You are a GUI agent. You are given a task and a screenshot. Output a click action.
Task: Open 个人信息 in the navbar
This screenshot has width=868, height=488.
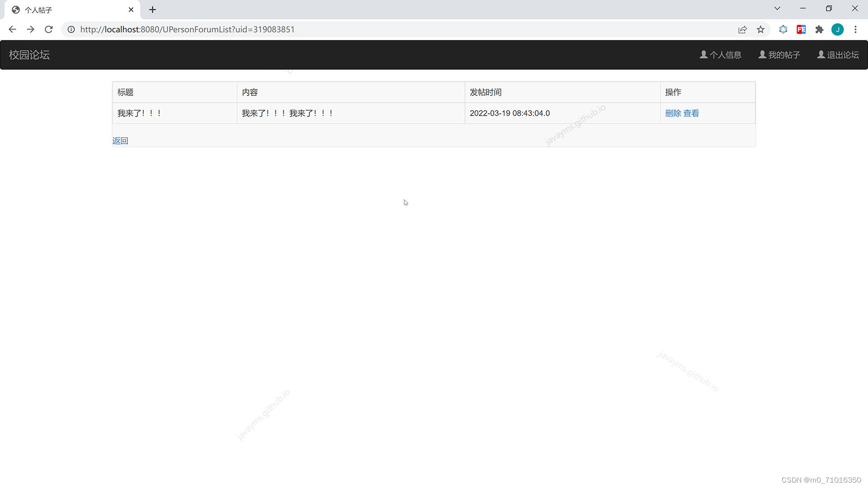[x=721, y=55]
